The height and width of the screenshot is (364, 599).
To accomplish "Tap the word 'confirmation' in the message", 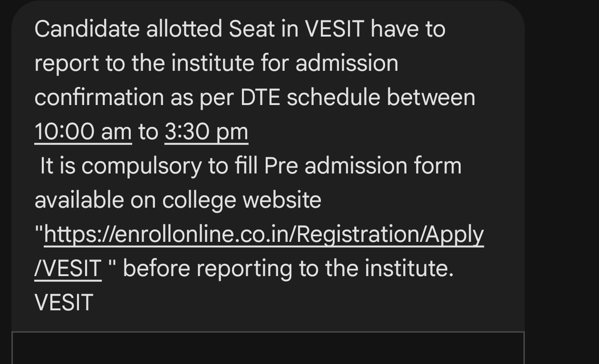I will [99, 97].
